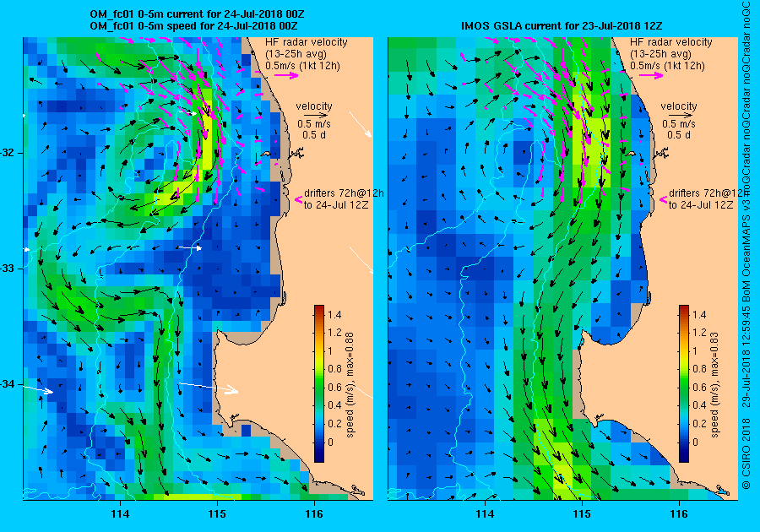
Task: Click the '115' longitude label under left map
Action: [x=217, y=514]
